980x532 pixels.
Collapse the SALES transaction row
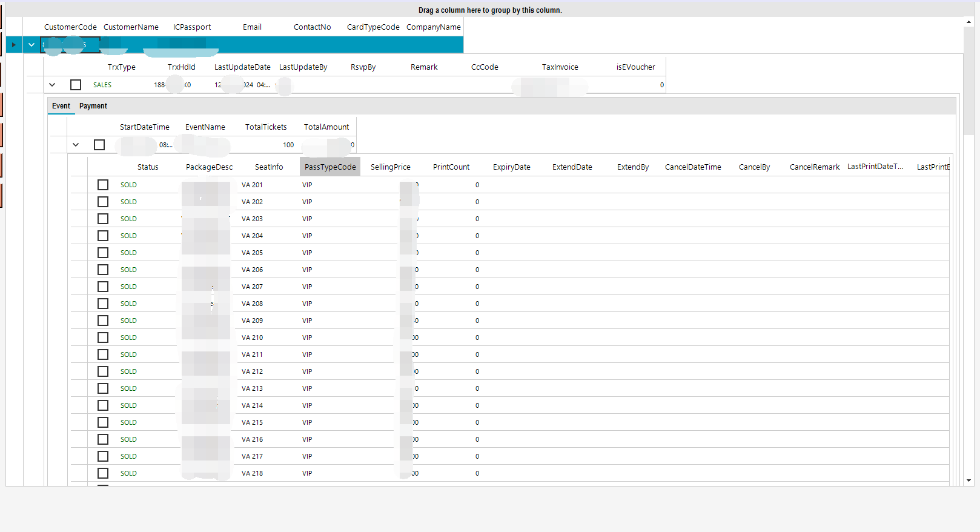click(52, 85)
